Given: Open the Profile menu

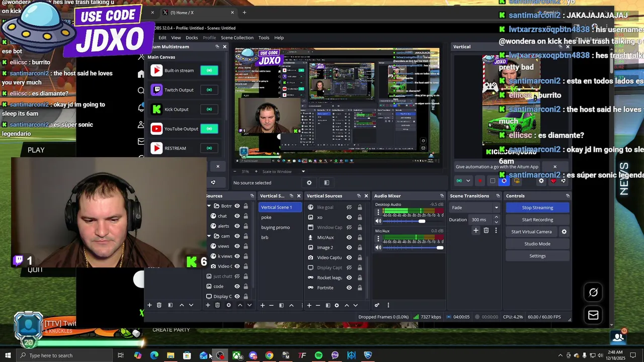Looking at the screenshot, I should pos(209,38).
